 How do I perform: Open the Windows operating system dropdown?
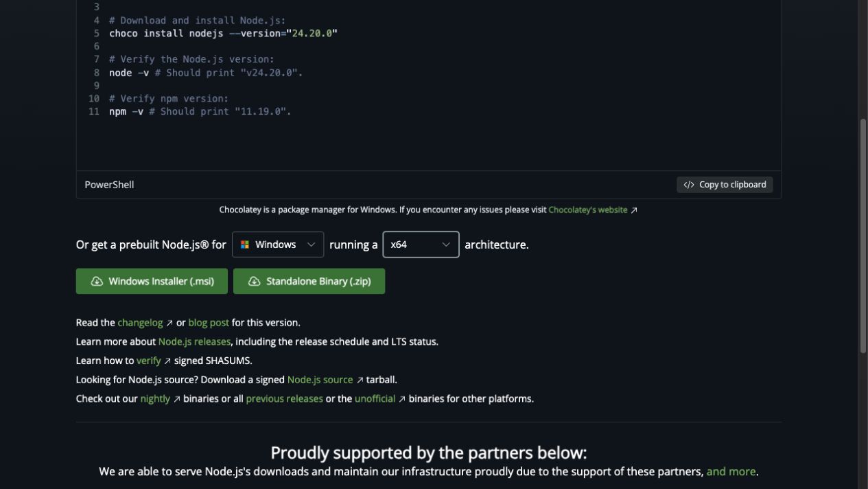coord(278,244)
